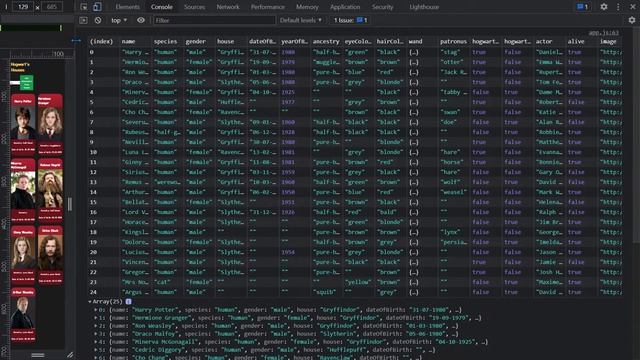Sort table by the alive column header
Image resolution: width=640 pixels, height=360 pixels.
(581, 42)
